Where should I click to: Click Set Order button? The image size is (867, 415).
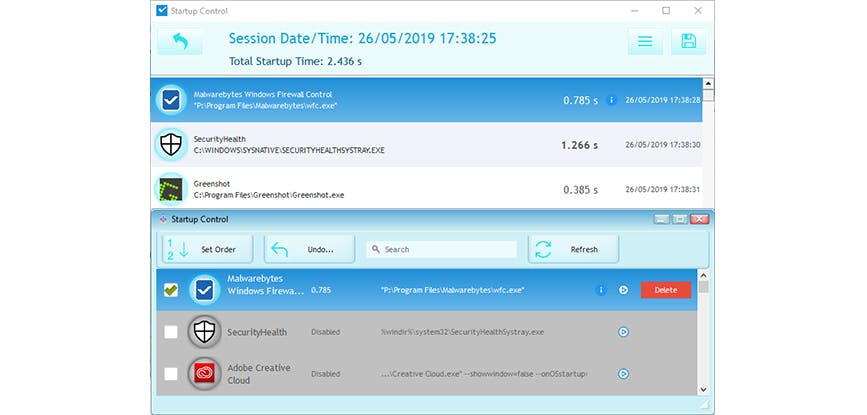click(x=208, y=249)
